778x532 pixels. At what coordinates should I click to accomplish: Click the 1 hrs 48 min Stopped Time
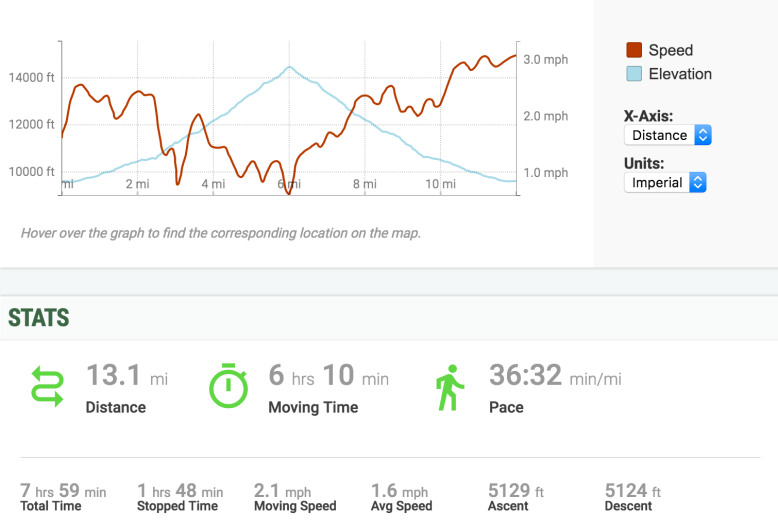[180, 491]
